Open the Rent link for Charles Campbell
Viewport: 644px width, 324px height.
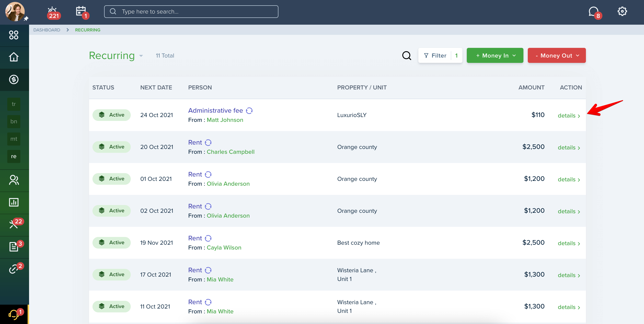195,142
